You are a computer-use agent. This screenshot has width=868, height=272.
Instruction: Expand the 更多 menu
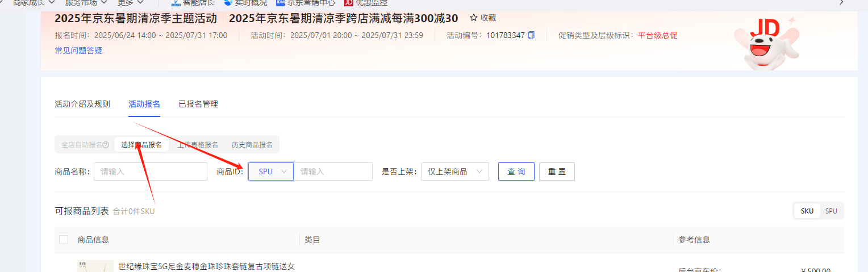point(130,2)
